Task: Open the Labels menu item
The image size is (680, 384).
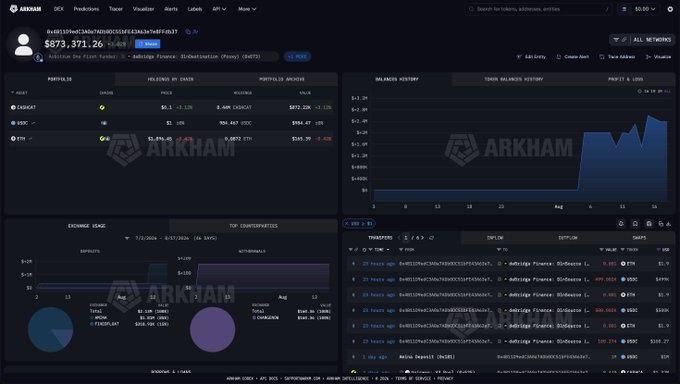Action: click(195, 9)
